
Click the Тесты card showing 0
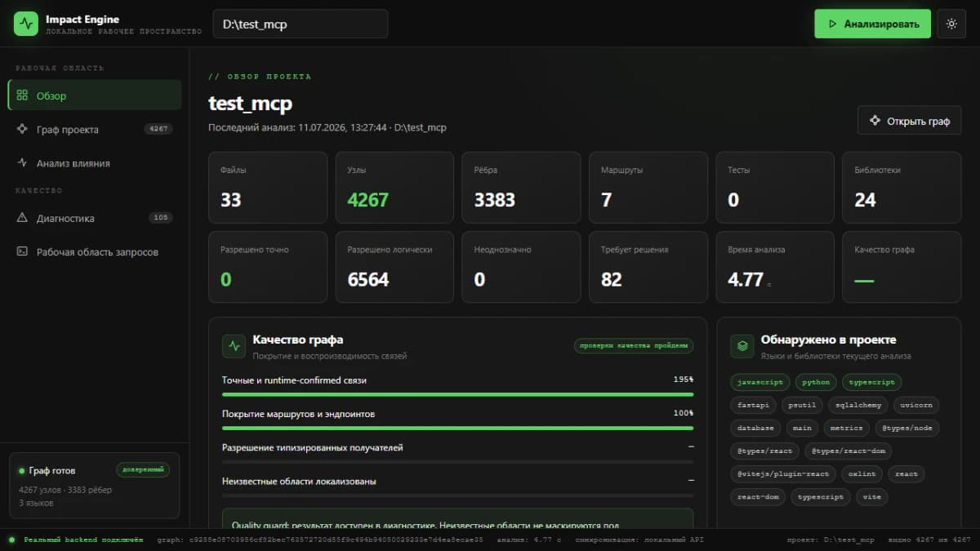tap(775, 188)
